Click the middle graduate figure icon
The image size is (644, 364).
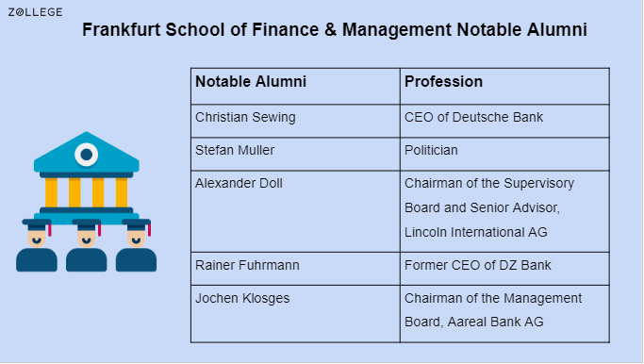click(86, 245)
